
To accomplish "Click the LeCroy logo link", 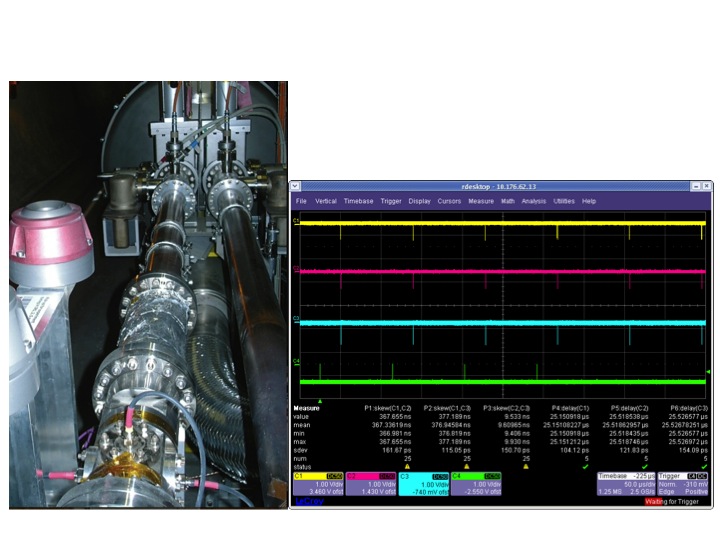I will (309, 501).
